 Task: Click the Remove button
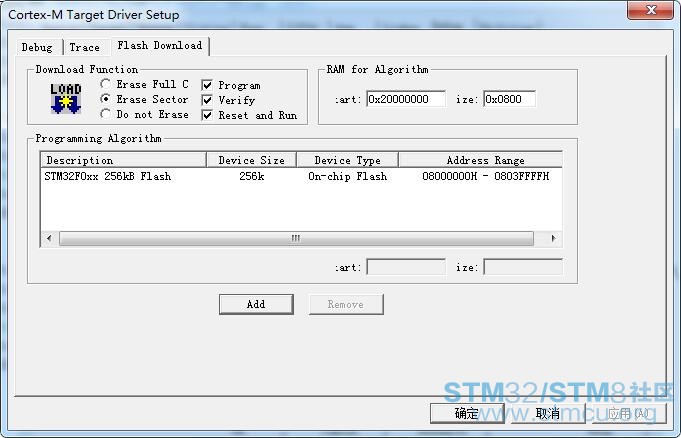point(346,304)
